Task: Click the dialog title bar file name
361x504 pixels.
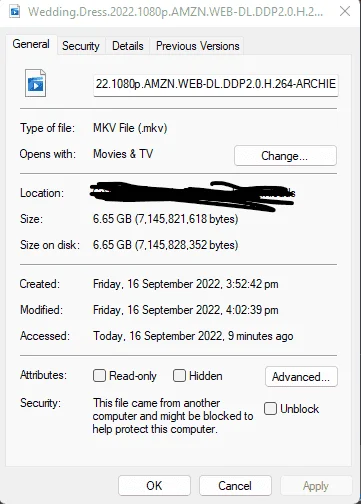Action: click(175, 12)
